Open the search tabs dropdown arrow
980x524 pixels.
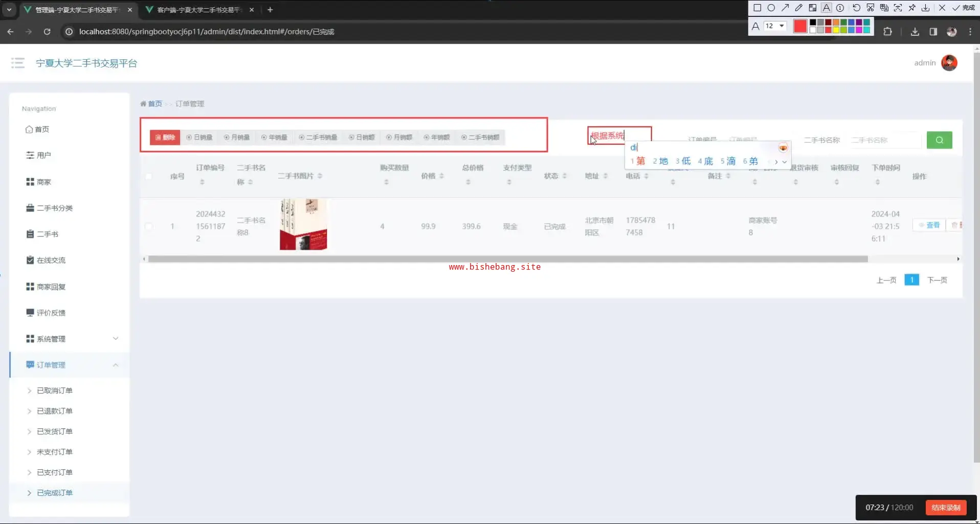(x=9, y=10)
